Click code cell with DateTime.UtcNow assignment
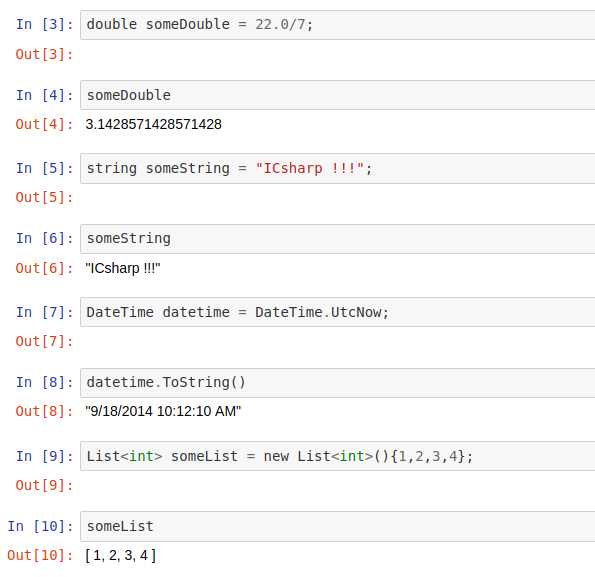This screenshot has width=595, height=577. [x=338, y=312]
